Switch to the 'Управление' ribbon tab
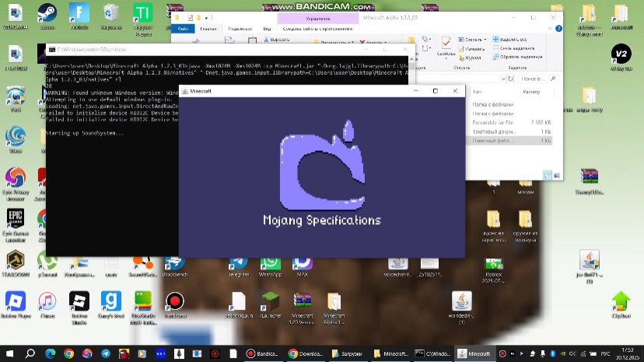Viewport: 644px width, 362px height. (317, 17)
